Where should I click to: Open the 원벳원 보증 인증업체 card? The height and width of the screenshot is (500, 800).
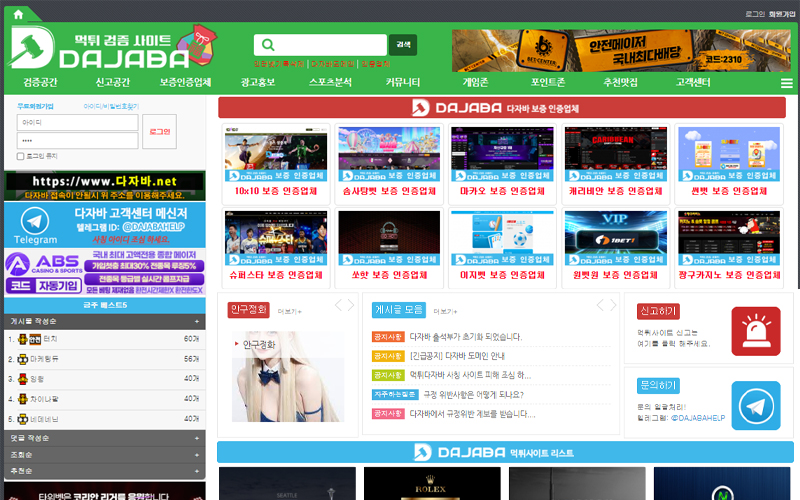[x=615, y=247]
